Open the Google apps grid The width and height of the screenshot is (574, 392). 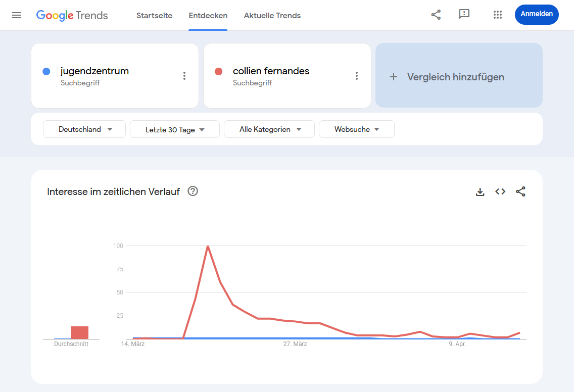[x=497, y=15]
